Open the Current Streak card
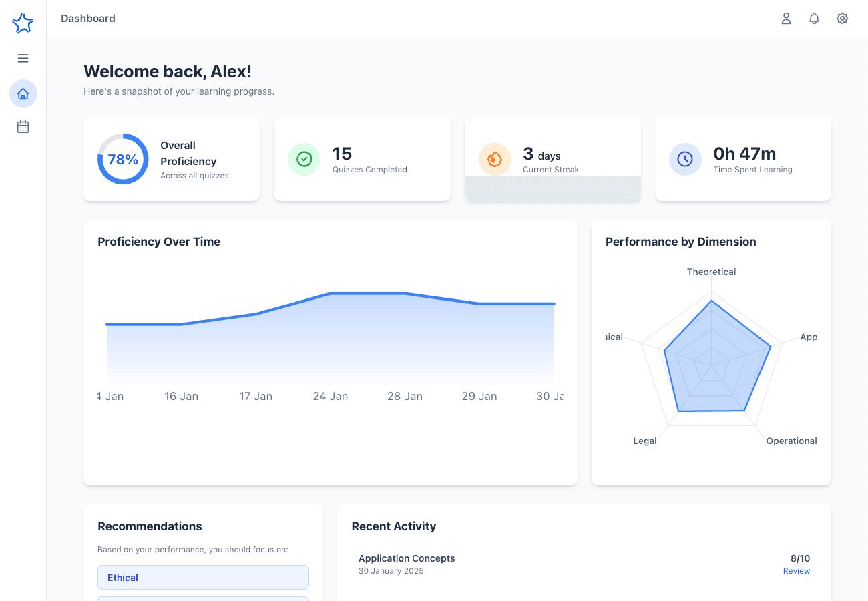 point(552,159)
